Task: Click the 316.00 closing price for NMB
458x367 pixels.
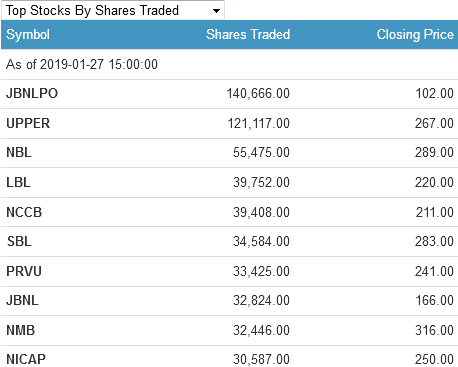Action: point(434,330)
